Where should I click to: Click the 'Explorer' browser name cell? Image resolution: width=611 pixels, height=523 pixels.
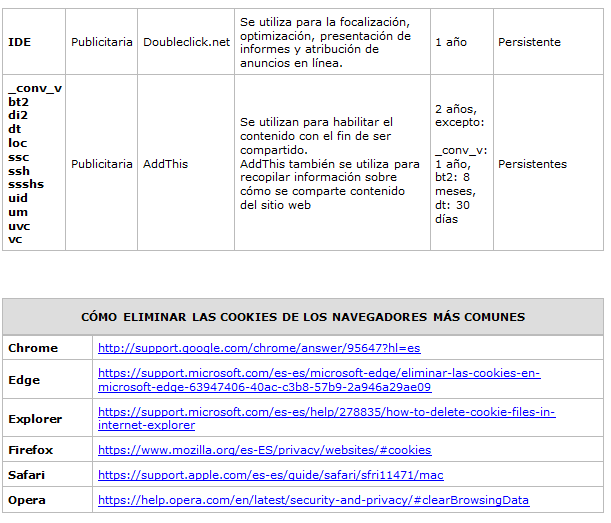[x=35, y=419]
